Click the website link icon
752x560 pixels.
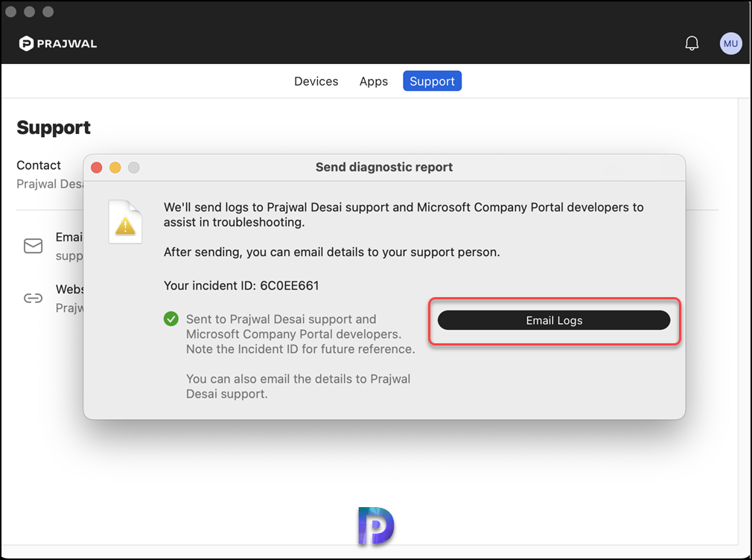click(33, 299)
